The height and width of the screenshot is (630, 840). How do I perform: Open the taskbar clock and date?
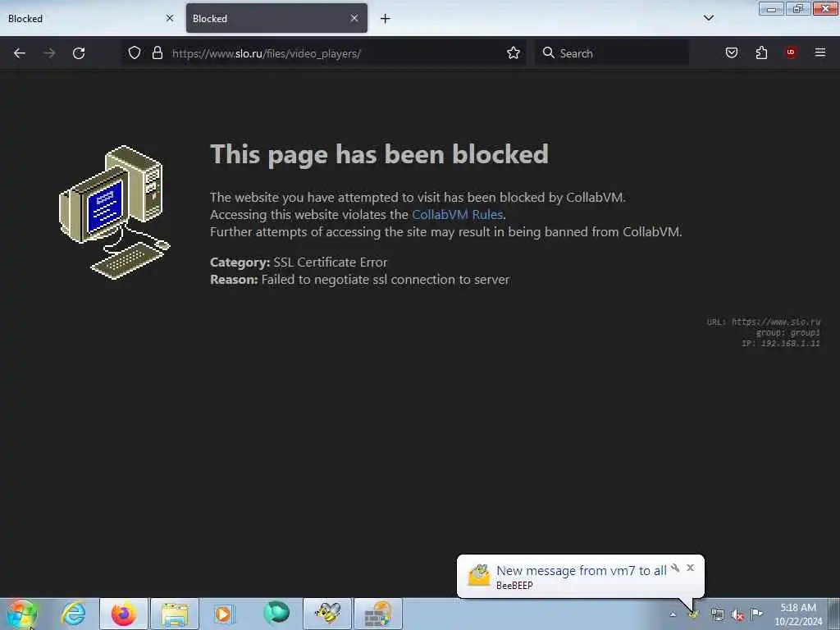pyautogui.click(x=798, y=614)
